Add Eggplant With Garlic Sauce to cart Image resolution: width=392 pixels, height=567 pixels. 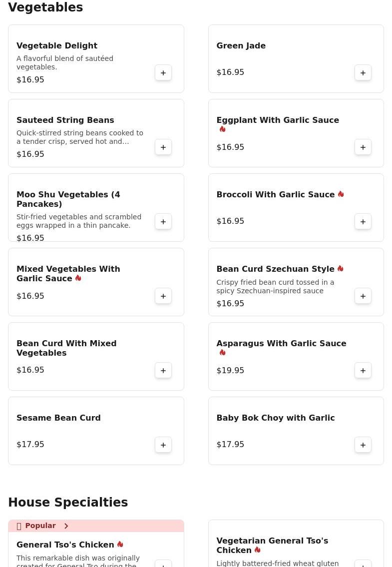pyautogui.click(x=363, y=147)
